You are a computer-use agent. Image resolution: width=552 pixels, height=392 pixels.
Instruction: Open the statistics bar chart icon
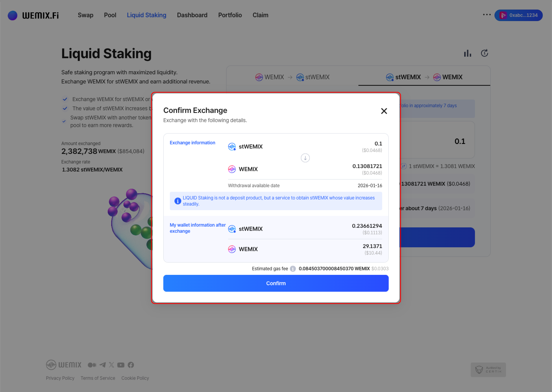467,53
